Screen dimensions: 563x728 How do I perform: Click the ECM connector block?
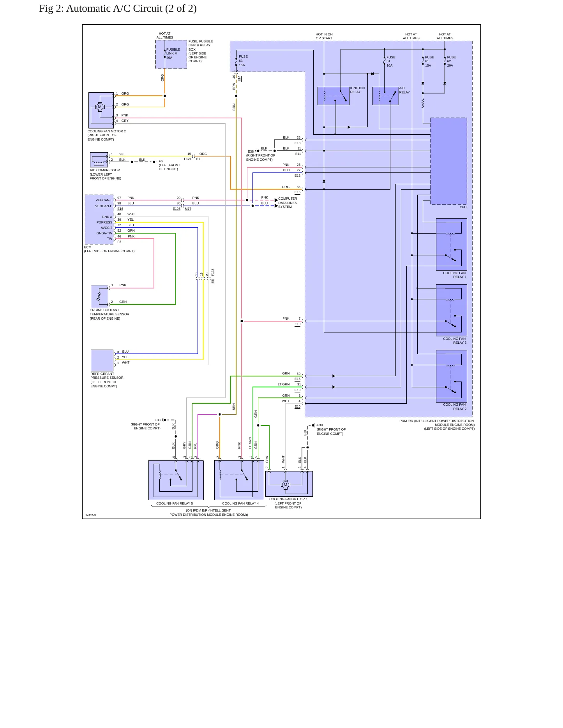[99, 220]
